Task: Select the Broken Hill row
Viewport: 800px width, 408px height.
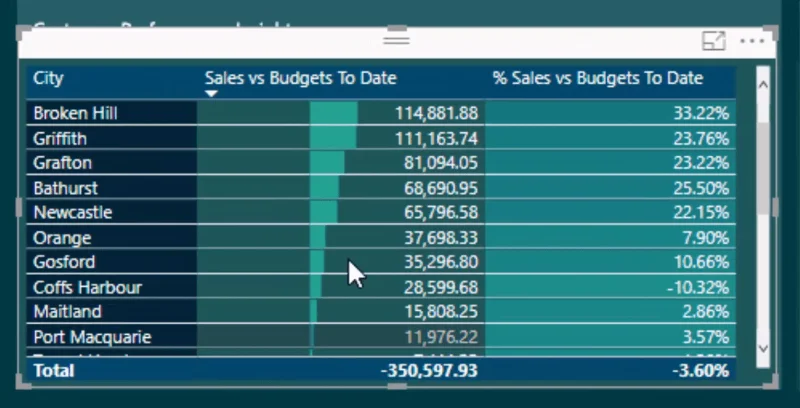Action: coord(381,113)
